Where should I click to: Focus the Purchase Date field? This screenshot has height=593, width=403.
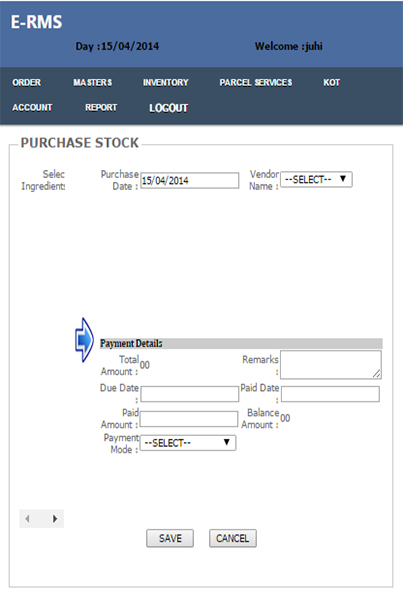click(x=190, y=180)
